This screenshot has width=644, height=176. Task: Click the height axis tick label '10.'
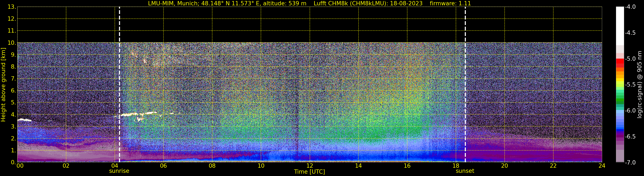12,43
